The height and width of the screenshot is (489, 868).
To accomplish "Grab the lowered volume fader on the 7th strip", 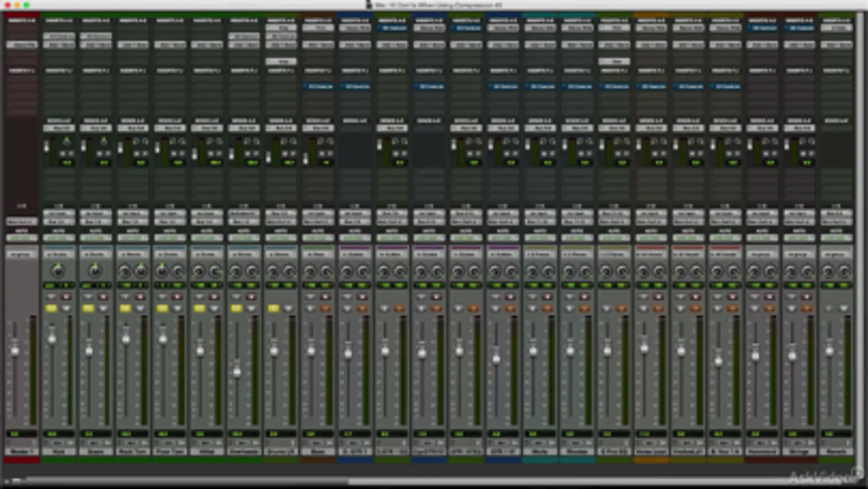I will pos(237,372).
